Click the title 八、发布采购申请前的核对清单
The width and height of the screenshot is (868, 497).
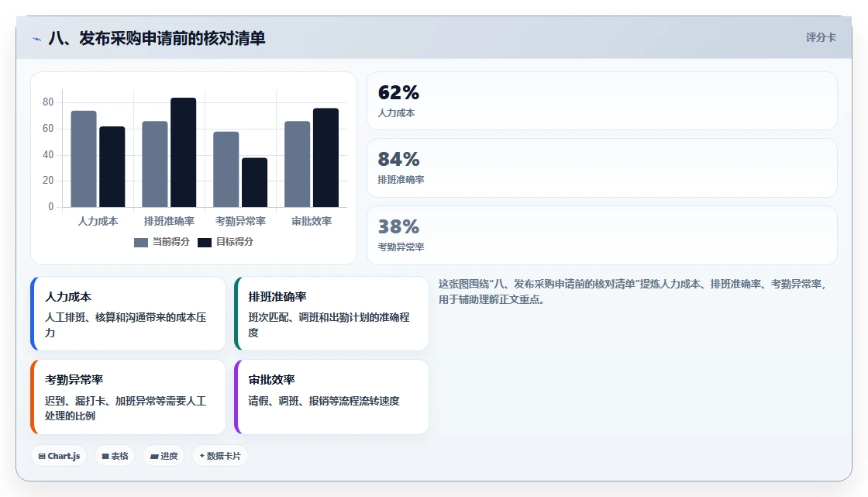tap(157, 38)
